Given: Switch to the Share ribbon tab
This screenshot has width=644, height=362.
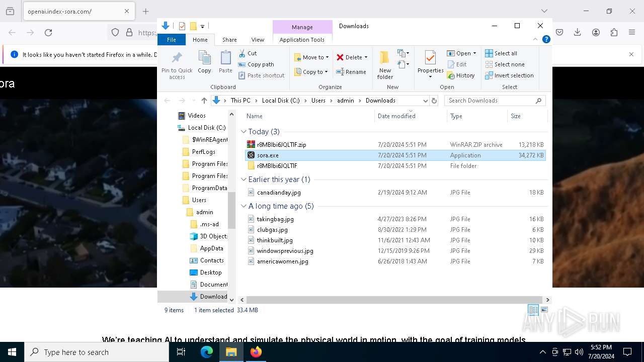Looking at the screenshot, I should pyautogui.click(x=229, y=40).
